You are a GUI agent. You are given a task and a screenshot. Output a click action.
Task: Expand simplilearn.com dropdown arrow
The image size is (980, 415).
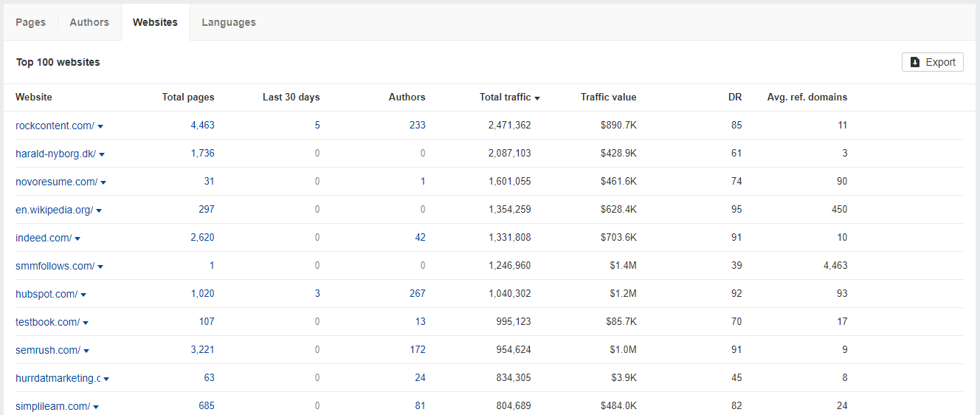[96, 407]
